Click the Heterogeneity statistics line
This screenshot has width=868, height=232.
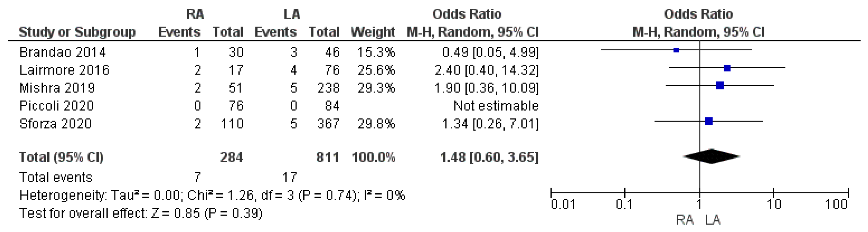click(212, 195)
